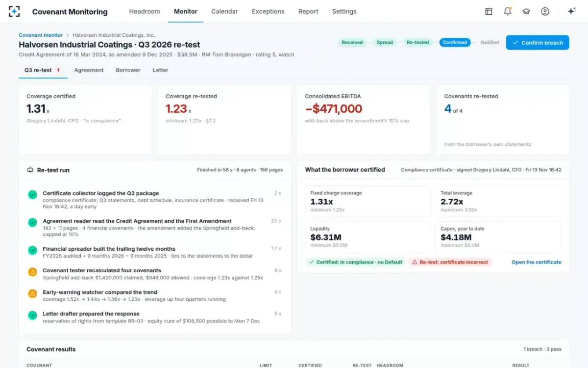This screenshot has width=588, height=368.
Task: Click the Covenant results heading
Action: tap(51, 349)
